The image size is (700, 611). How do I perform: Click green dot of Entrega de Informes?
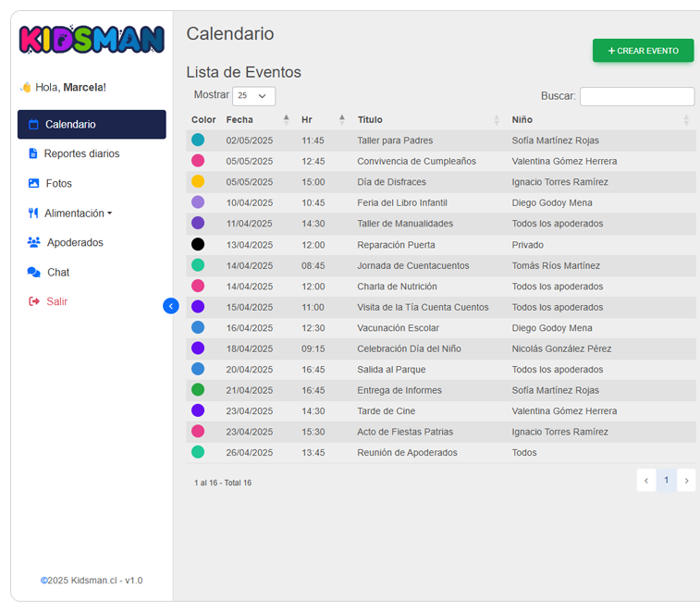[x=198, y=390]
